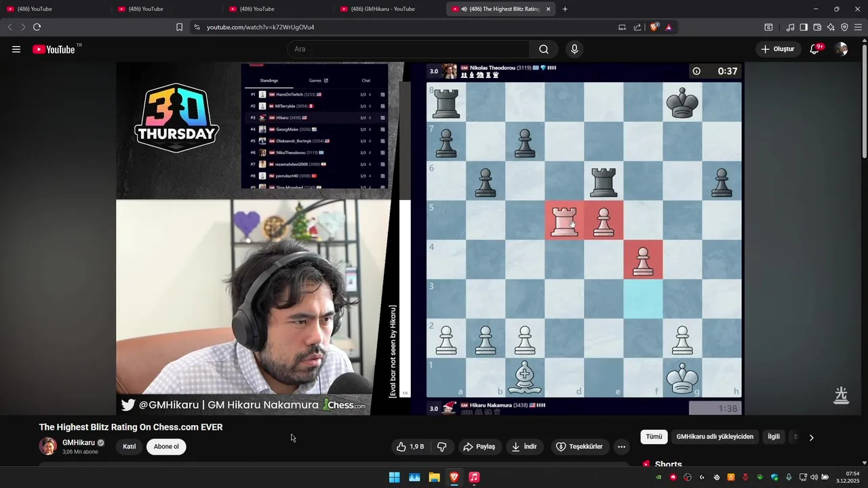The width and height of the screenshot is (868, 488).
Task: Click the Teşekkürler thanks button
Action: (579, 447)
